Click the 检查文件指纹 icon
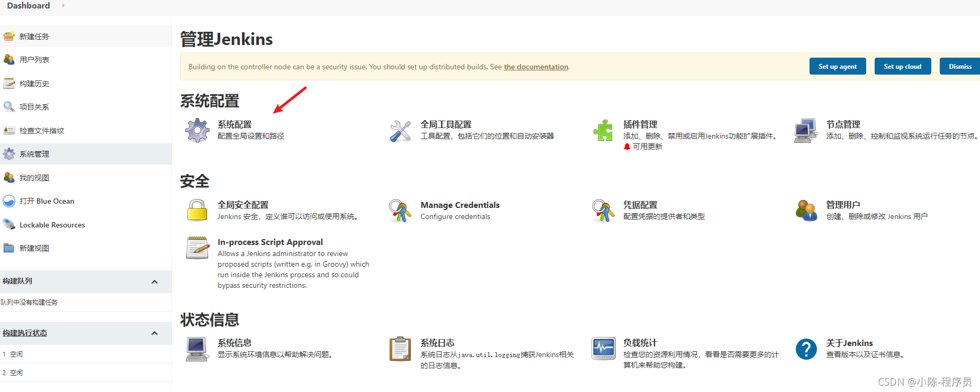 (9, 131)
